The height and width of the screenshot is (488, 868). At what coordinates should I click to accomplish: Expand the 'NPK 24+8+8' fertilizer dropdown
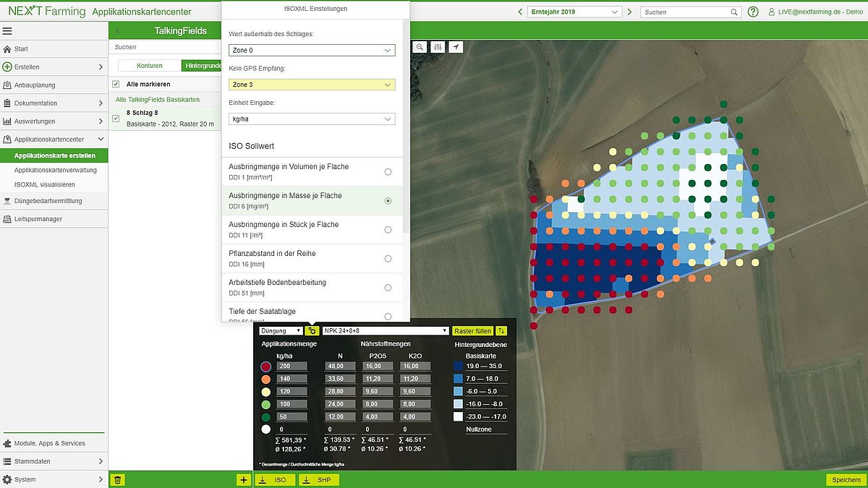coord(385,330)
